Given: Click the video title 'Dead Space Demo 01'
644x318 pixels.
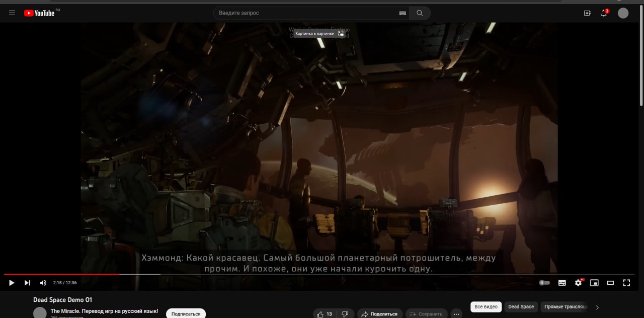Looking at the screenshot, I should 63,300.
